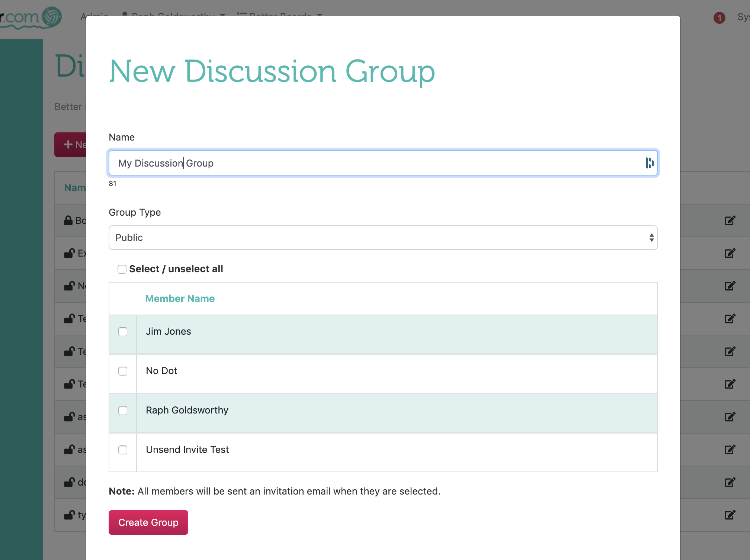Image resolution: width=750 pixels, height=560 pixels.
Task: Open the Raph Goldsworthy user dropdown
Action: 173,15
